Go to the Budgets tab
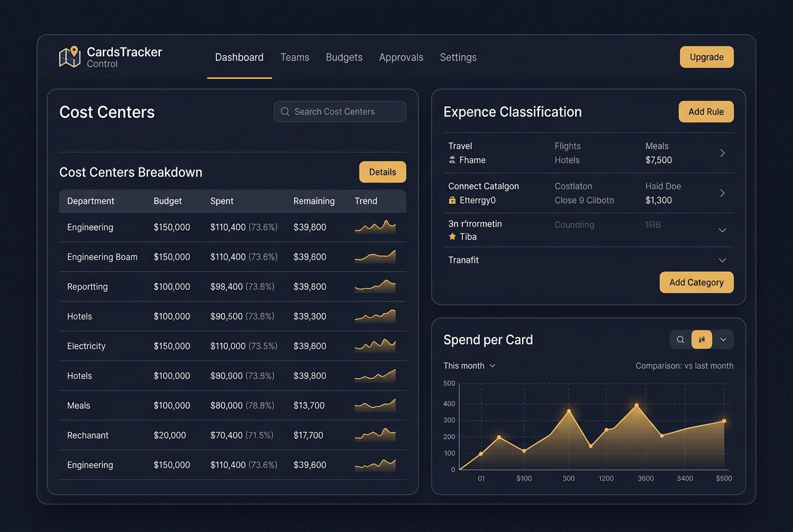Screen dimensions: 793x532 344,57
